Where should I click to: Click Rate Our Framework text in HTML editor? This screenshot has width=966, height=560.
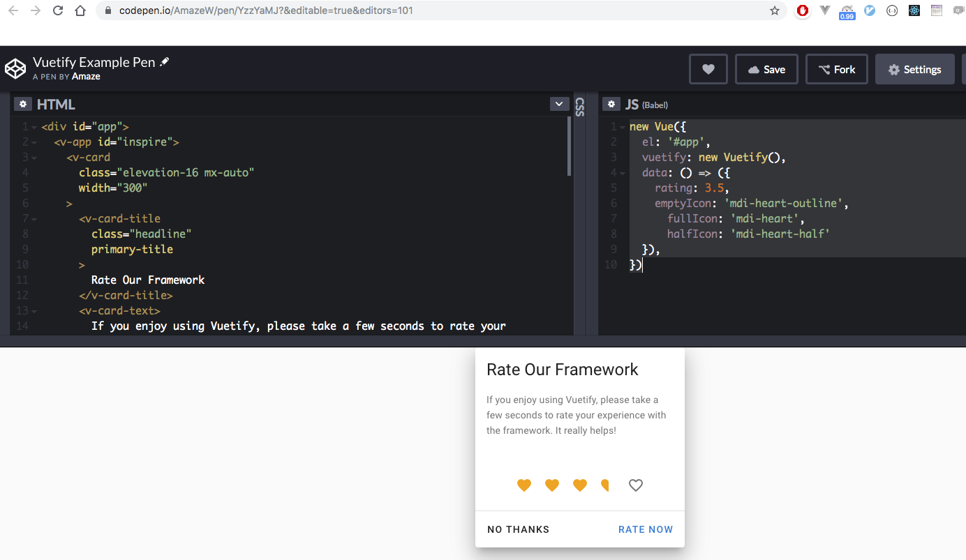pos(148,280)
